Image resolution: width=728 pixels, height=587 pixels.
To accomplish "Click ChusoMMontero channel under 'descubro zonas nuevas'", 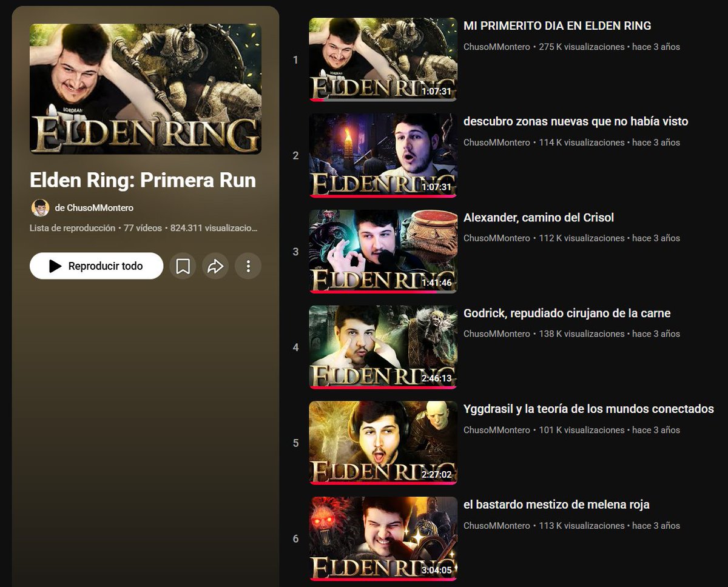I will click(x=496, y=143).
